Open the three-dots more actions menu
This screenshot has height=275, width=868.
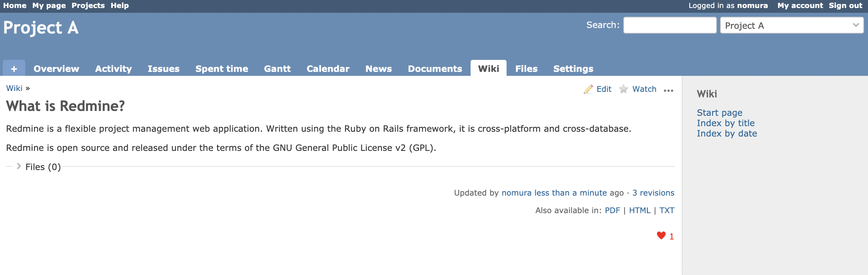coord(668,91)
